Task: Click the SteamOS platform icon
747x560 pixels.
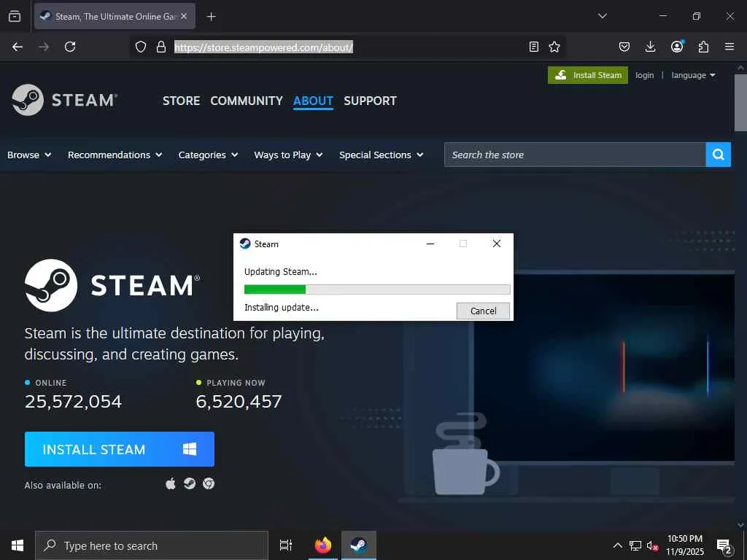Action: 190,484
